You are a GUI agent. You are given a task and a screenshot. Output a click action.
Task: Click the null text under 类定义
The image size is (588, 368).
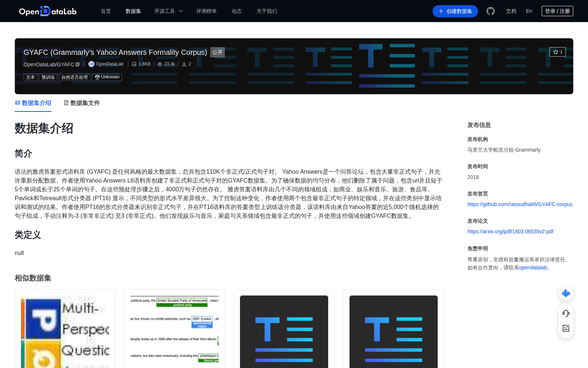pos(19,253)
